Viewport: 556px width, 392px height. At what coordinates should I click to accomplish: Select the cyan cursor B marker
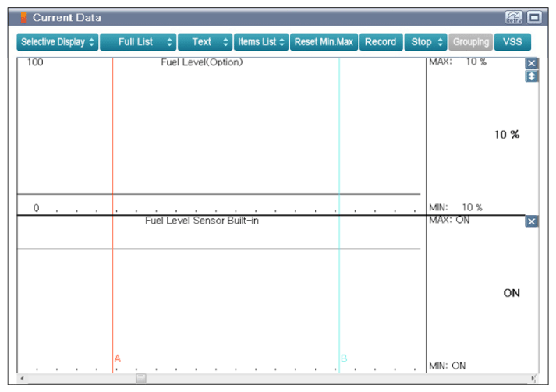pyautogui.click(x=344, y=358)
